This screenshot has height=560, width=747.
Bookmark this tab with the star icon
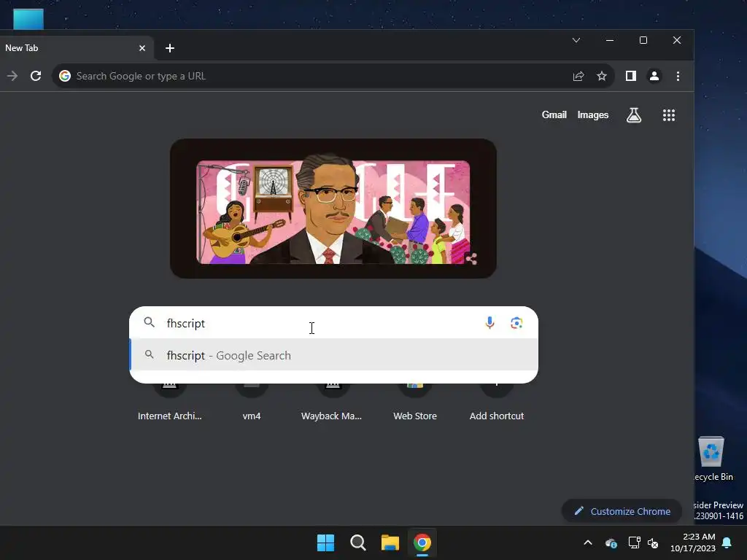(602, 76)
